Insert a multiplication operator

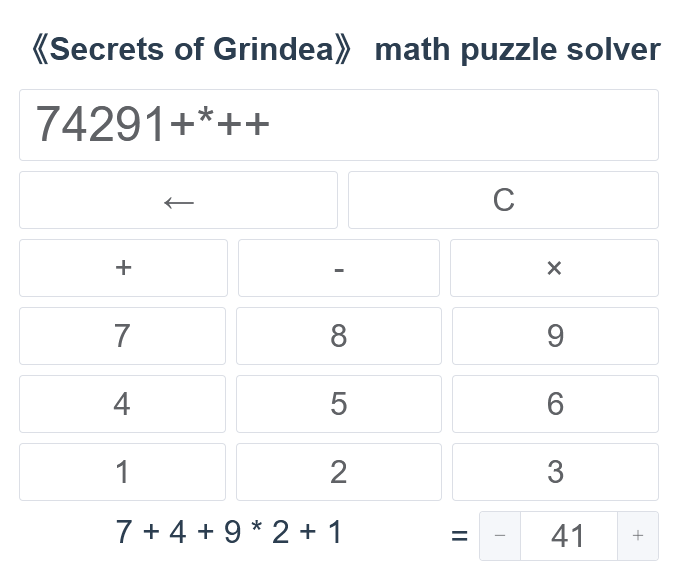click(554, 268)
